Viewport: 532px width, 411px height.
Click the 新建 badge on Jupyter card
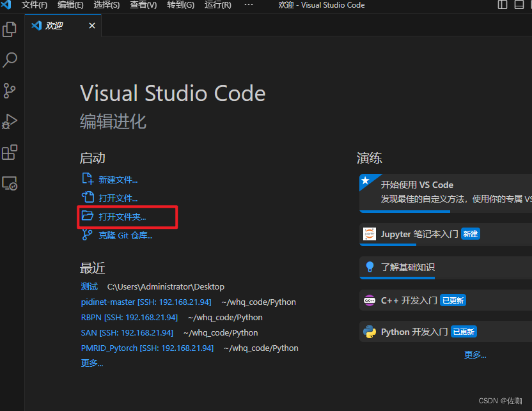[471, 234]
